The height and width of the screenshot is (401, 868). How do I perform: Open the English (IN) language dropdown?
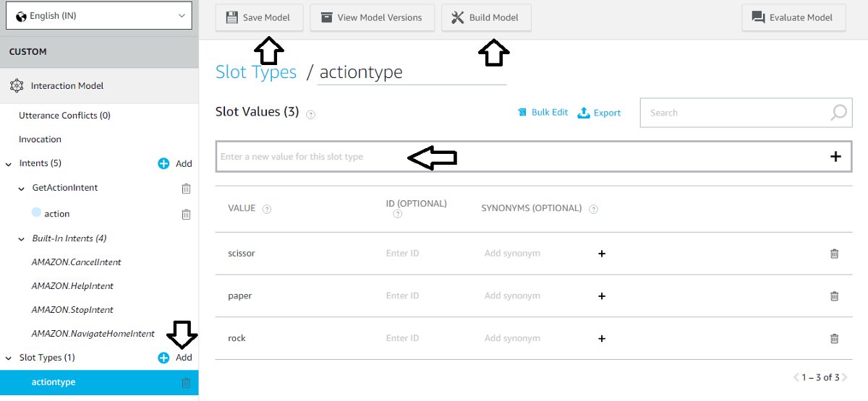99,16
